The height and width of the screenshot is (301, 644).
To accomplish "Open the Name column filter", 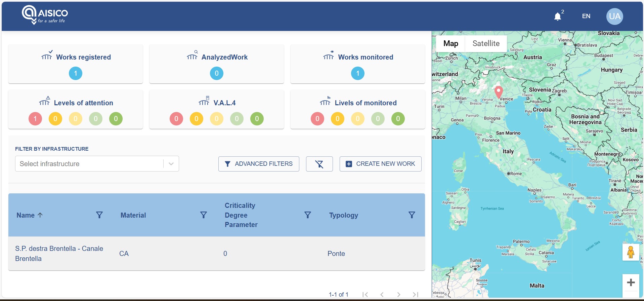I will (99, 215).
